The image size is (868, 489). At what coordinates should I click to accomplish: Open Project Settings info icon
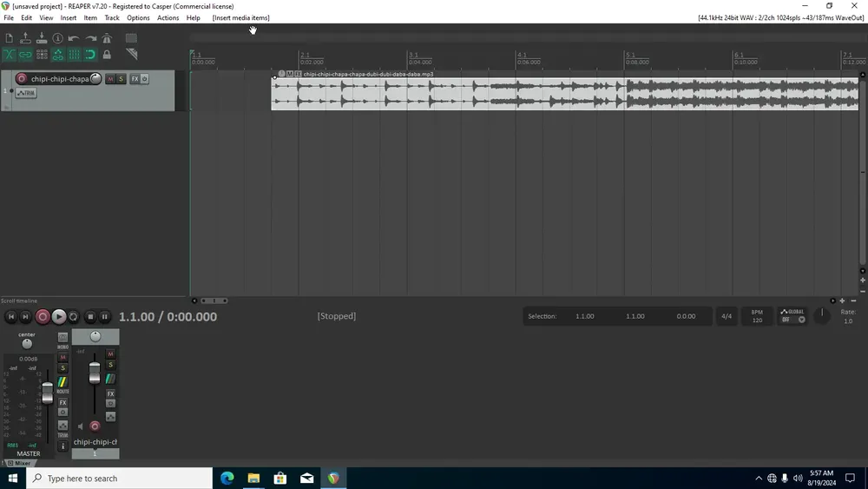[x=57, y=38]
